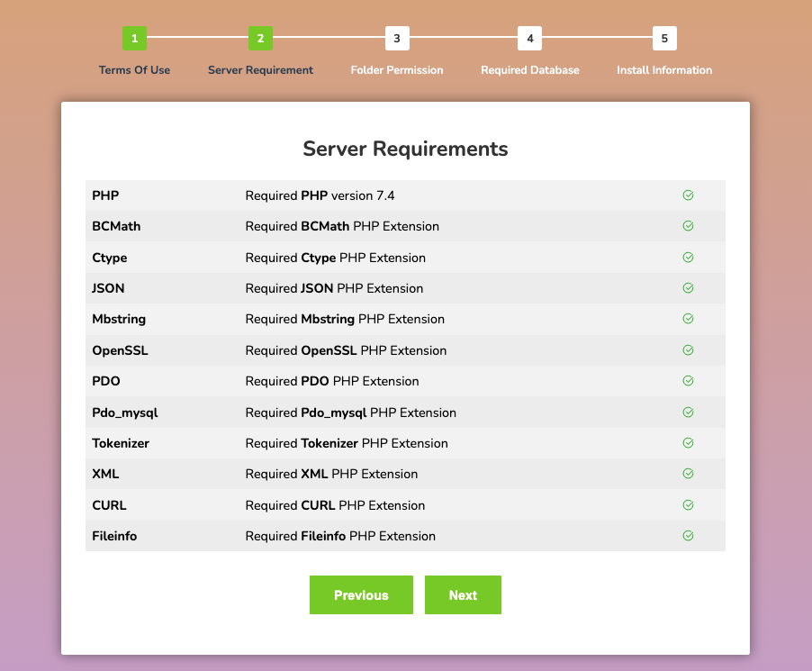The height and width of the screenshot is (671, 812).
Task: Click the OpenSSL row green check icon
Action: pos(688,350)
